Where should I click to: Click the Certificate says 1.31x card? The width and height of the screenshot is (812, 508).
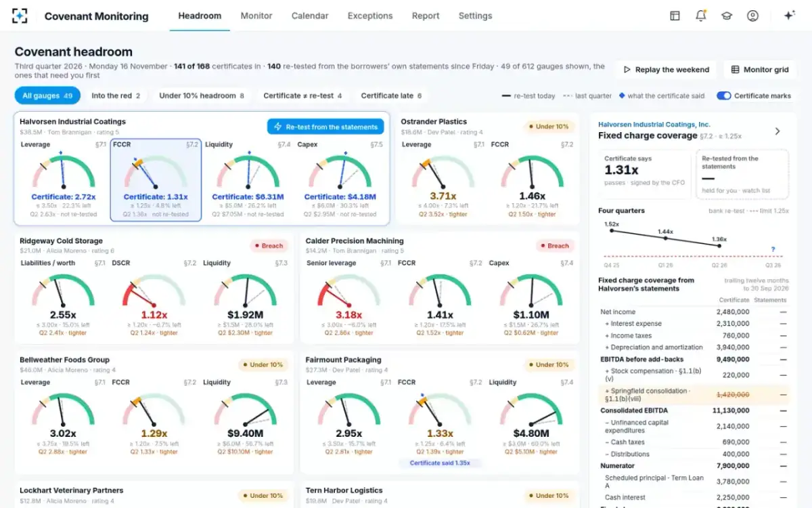(645, 174)
